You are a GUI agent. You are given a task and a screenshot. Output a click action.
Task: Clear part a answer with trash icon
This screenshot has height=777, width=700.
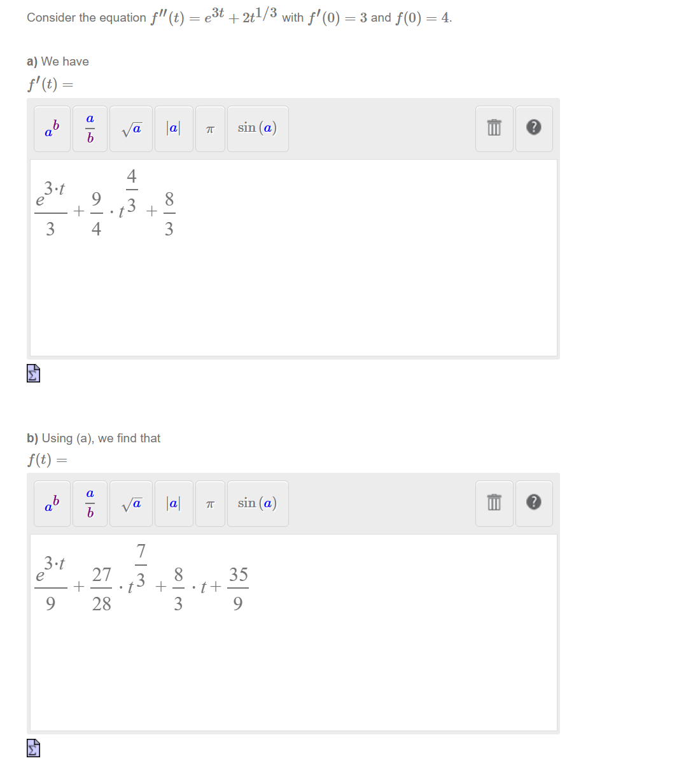[494, 129]
